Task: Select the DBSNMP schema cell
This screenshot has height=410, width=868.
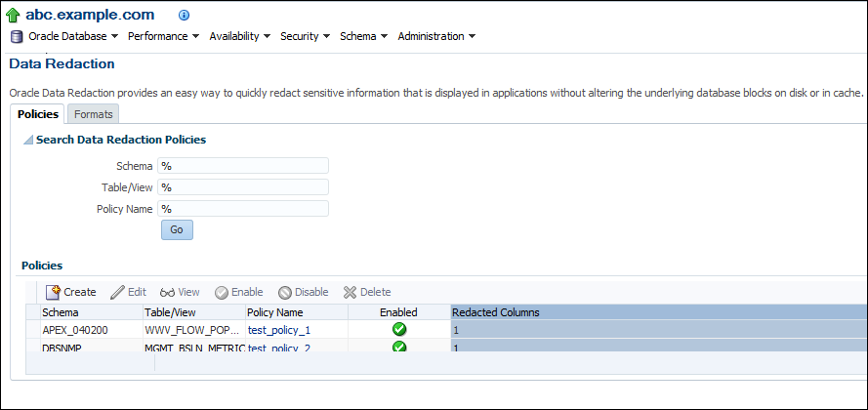Action: click(x=92, y=347)
